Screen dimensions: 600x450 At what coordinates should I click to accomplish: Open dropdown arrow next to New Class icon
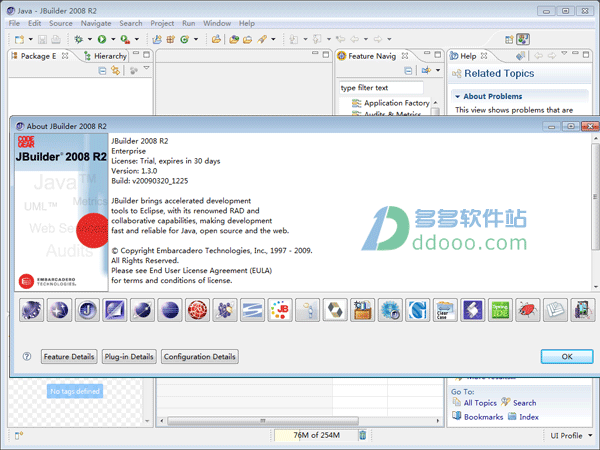point(196,39)
